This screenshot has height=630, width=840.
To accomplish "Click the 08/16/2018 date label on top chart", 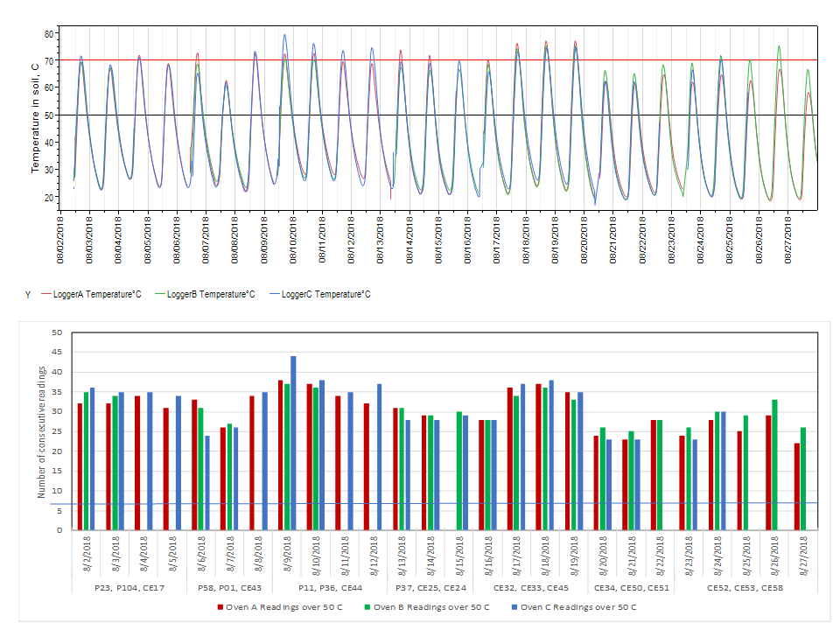I will 467,240.
